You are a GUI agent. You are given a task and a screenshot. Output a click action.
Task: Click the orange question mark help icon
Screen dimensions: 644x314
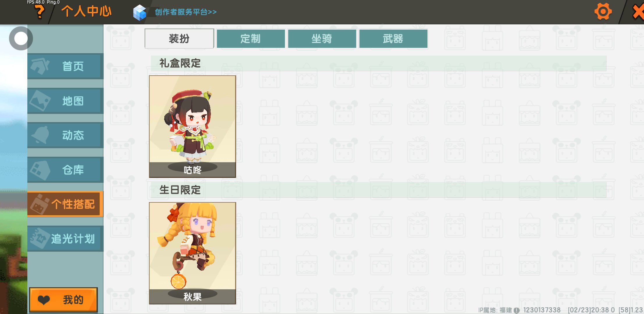click(40, 12)
